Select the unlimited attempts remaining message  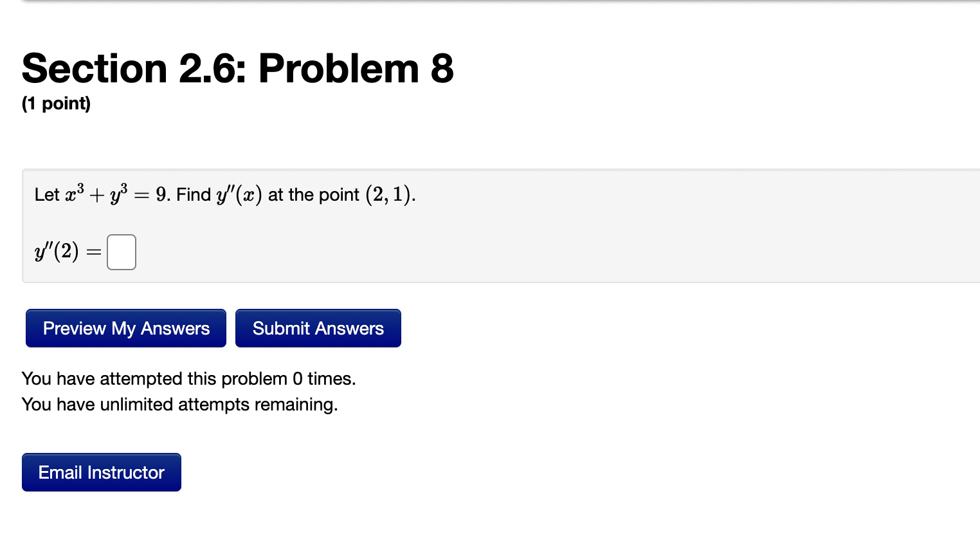click(x=180, y=405)
